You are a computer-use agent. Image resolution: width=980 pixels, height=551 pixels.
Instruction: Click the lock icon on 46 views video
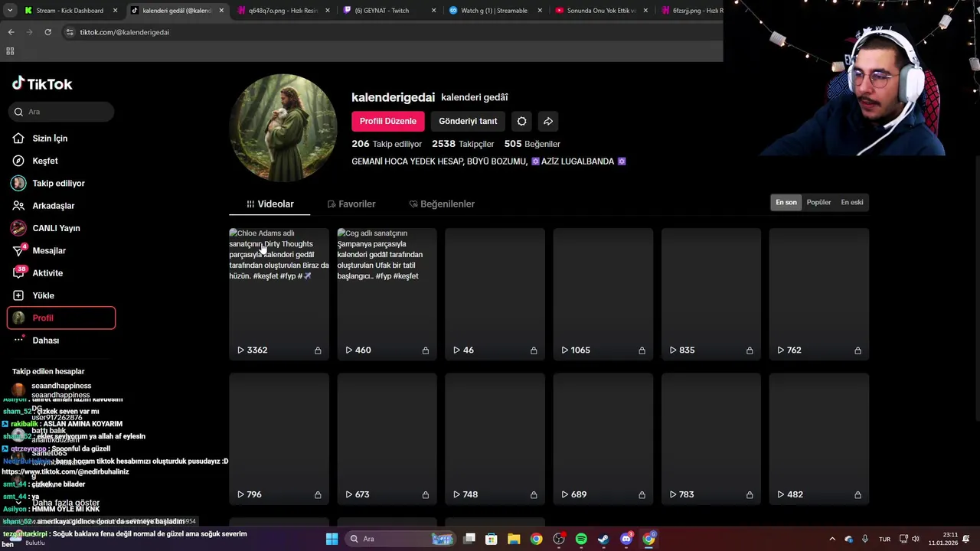point(534,350)
